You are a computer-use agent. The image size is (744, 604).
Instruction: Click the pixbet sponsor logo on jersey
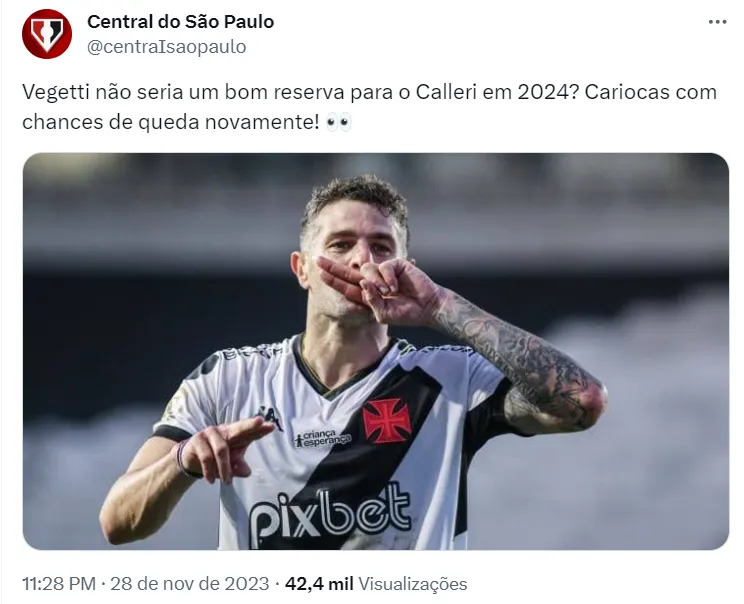pyautogui.click(x=330, y=511)
